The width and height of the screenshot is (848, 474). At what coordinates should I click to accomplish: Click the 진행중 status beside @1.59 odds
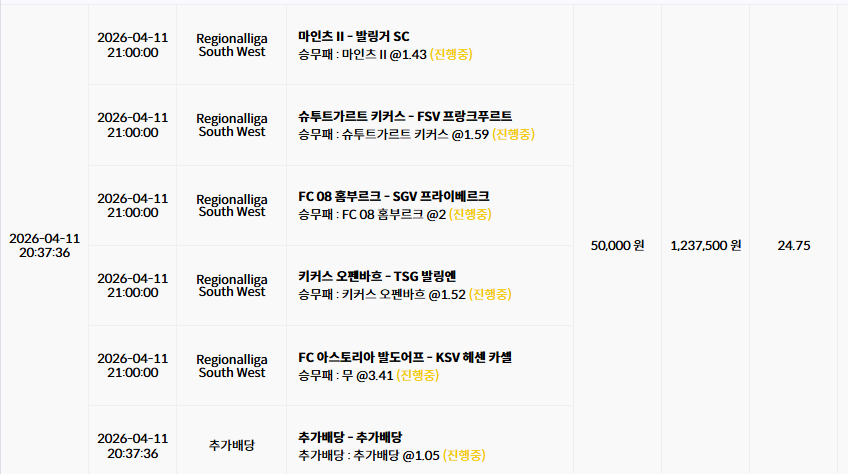click(x=513, y=134)
